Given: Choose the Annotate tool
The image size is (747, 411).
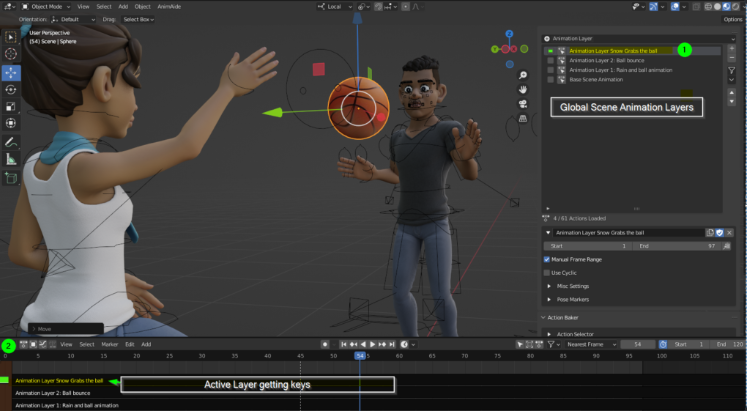Looking at the screenshot, I should tap(11, 142).
